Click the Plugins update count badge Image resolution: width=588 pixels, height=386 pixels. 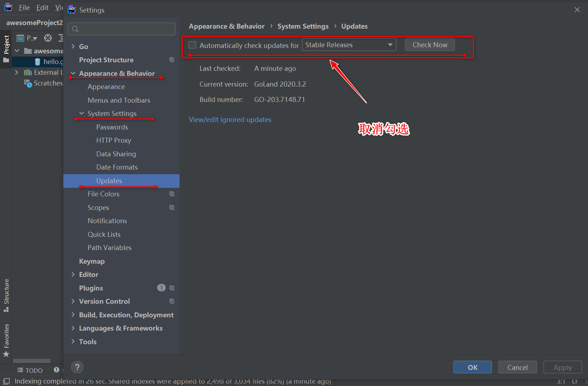click(161, 288)
